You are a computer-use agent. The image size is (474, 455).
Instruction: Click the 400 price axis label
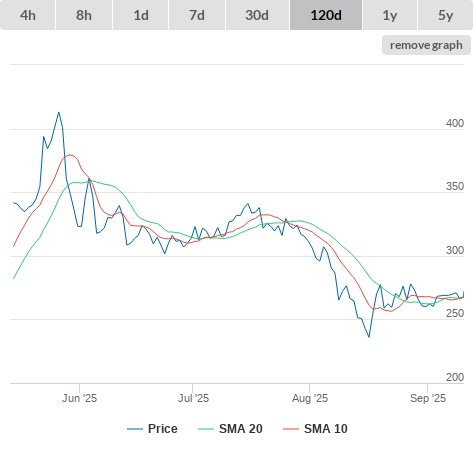[x=455, y=123]
